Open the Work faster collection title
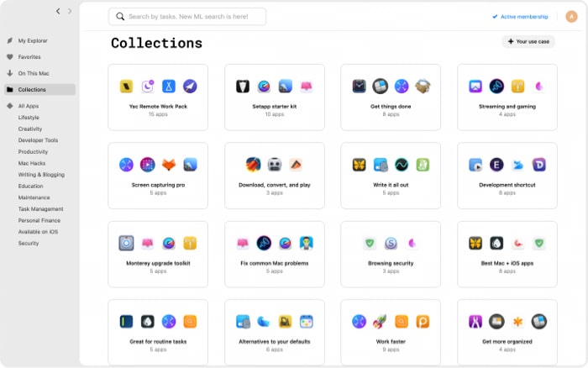This screenshot has width=588, height=368. coord(391,342)
